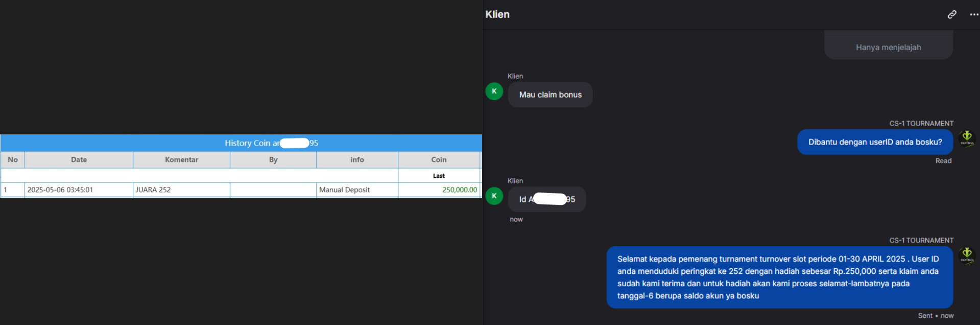Click the 'History Coin' table title bar
Screen dimensions: 980x325
coord(241,143)
